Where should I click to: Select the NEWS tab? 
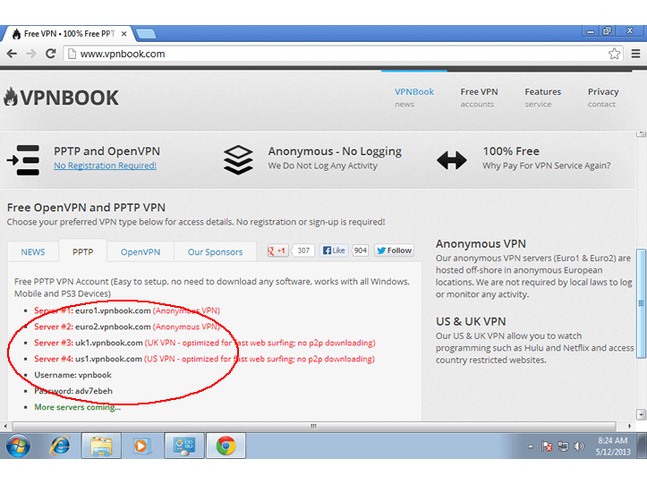[x=33, y=252]
